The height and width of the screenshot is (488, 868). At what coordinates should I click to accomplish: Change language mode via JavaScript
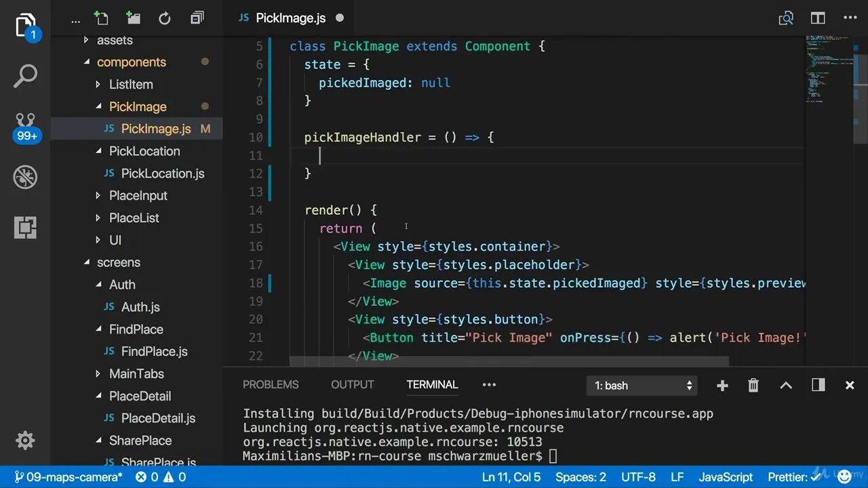pyautogui.click(x=726, y=477)
